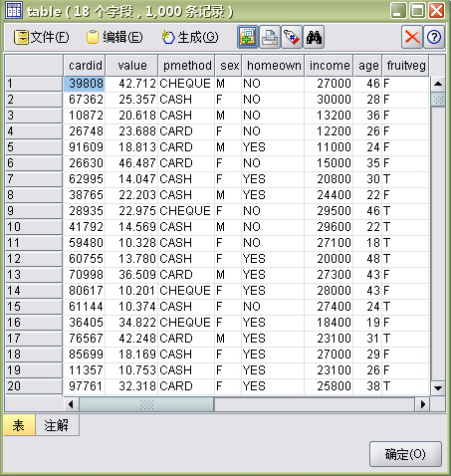
Task: Select row 10 header
Action: pyautogui.click(x=34, y=227)
